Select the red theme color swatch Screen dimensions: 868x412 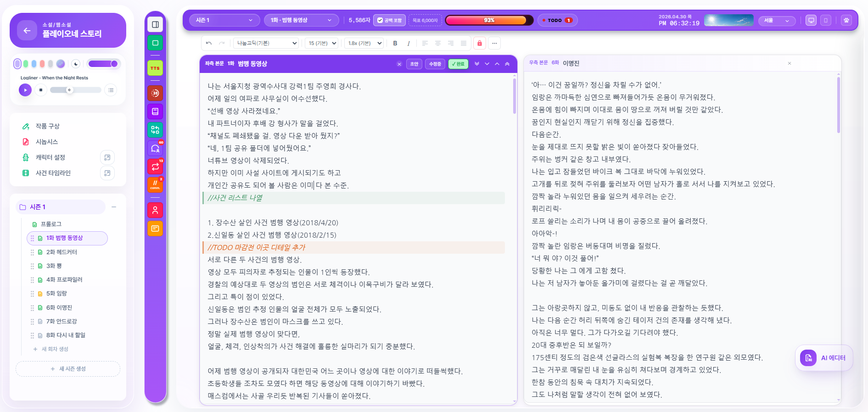(x=42, y=64)
